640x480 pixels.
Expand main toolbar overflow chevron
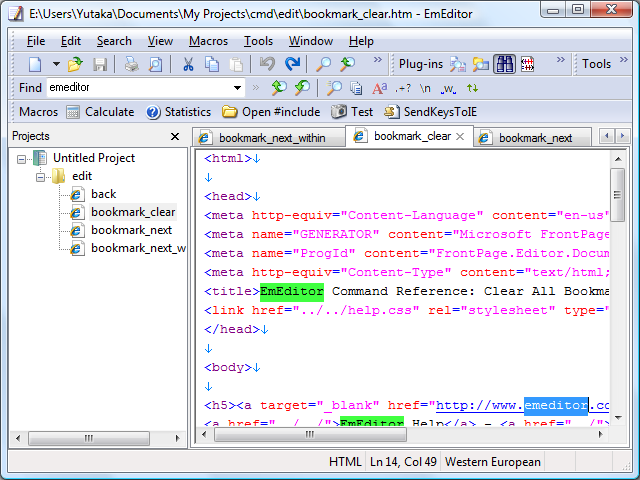click(x=378, y=60)
